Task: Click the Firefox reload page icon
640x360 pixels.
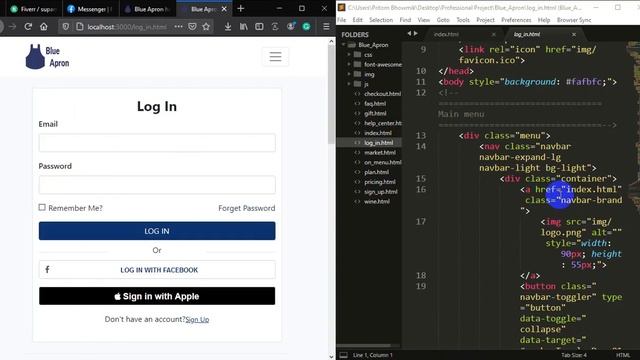Action: pos(28,27)
